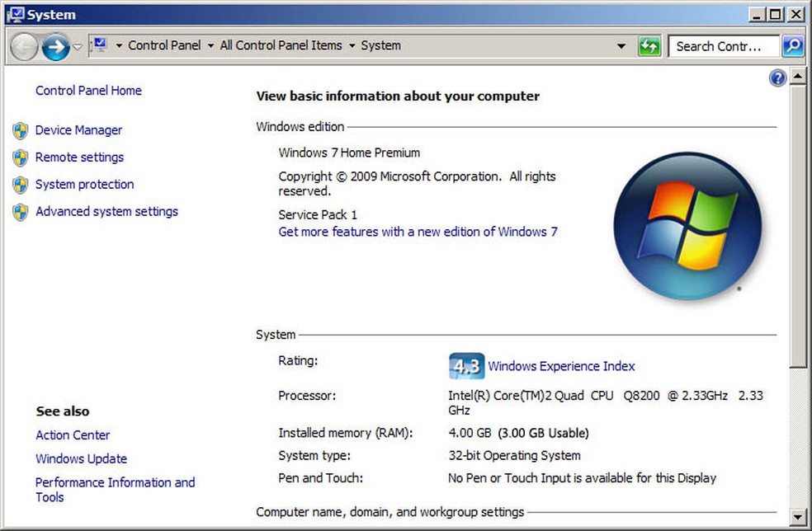Click the 4.3 rating badge icon
Viewport: 812px width, 531px height.
(466, 366)
